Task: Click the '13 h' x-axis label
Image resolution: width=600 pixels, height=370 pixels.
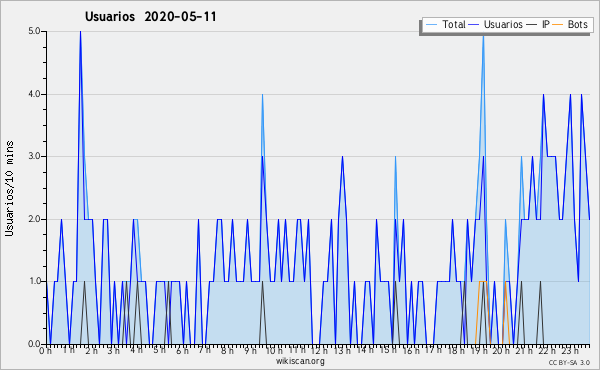Action: [342, 350]
